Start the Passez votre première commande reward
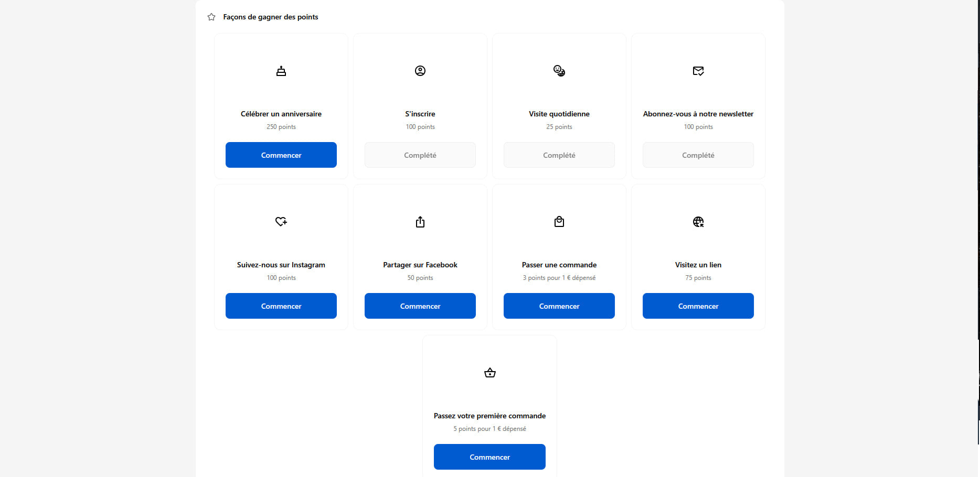This screenshot has width=980, height=477. (489, 457)
